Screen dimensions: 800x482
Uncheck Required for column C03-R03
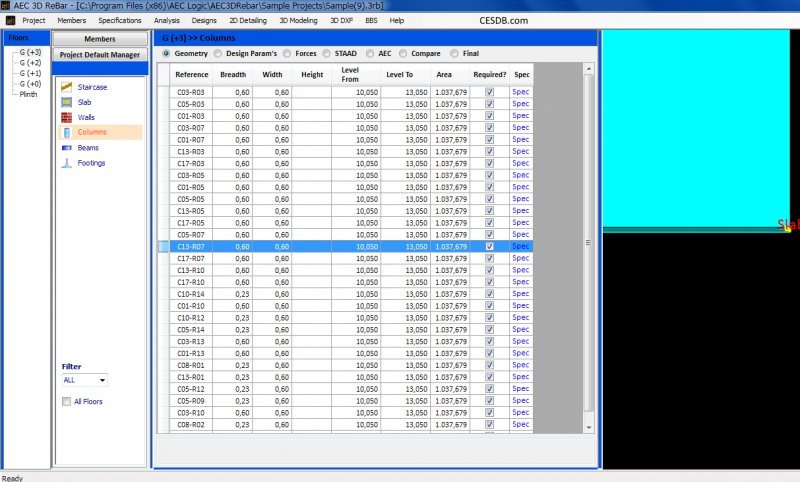[x=489, y=92]
